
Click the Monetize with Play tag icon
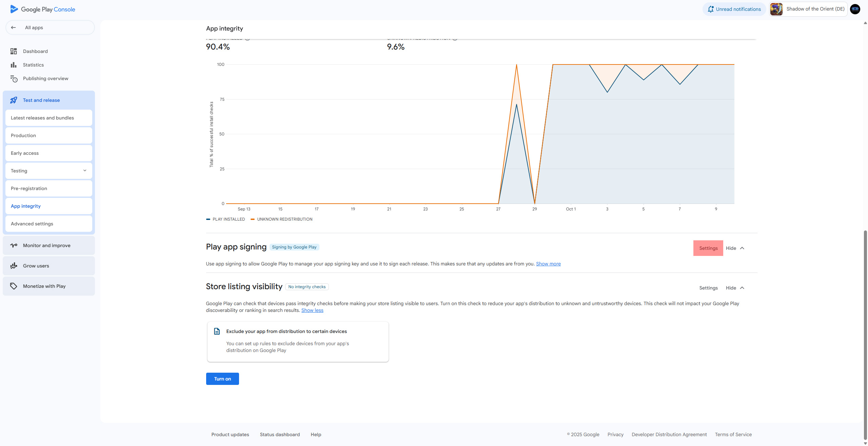pos(14,286)
